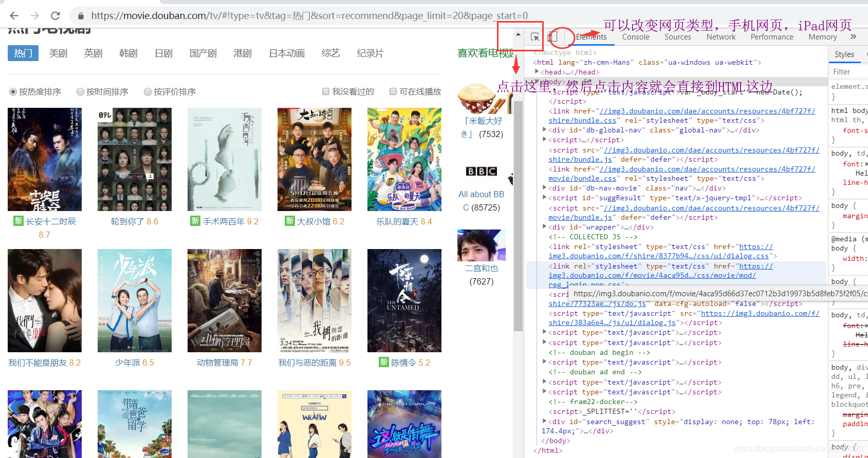Image resolution: width=868 pixels, height=458 pixels.
Task: Open the Memory tab
Action: point(823,36)
